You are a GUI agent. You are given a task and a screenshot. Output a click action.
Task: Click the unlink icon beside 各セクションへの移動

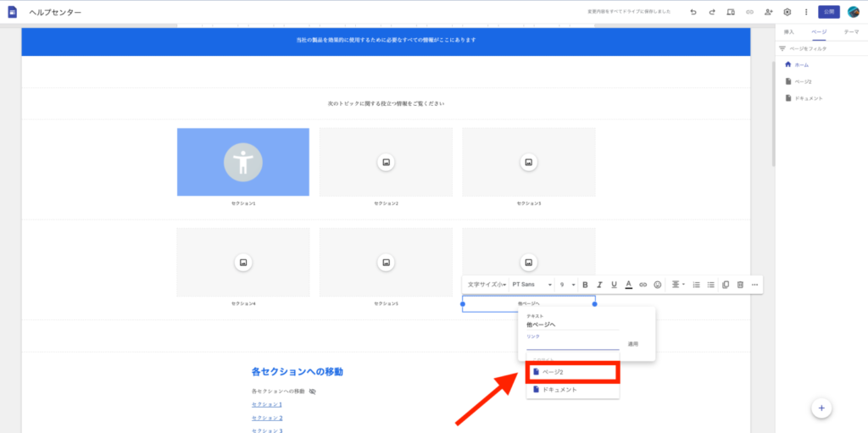(313, 391)
